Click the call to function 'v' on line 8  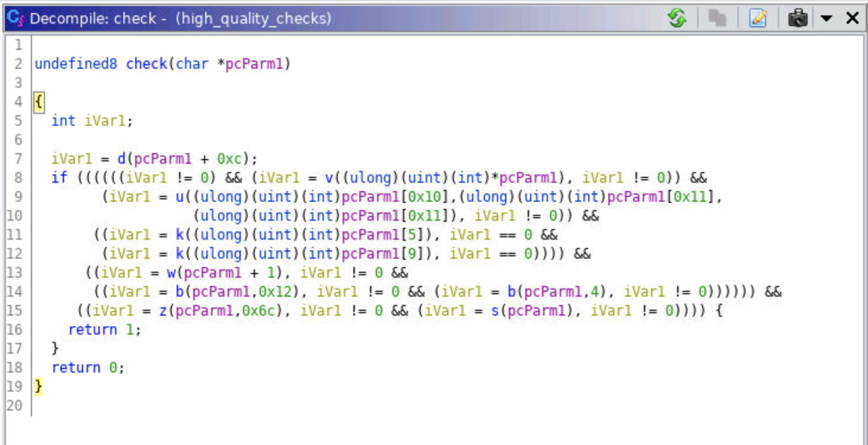[328, 178]
